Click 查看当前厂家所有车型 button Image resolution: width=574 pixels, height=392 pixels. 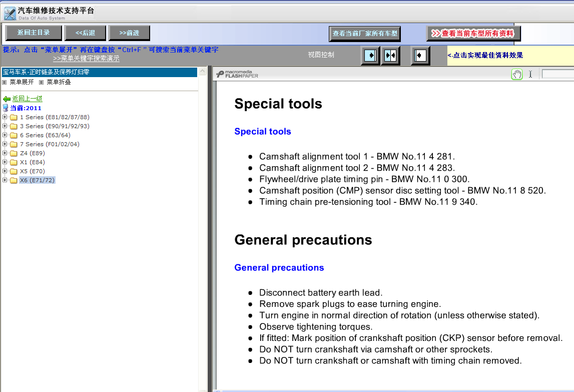coord(365,34)
